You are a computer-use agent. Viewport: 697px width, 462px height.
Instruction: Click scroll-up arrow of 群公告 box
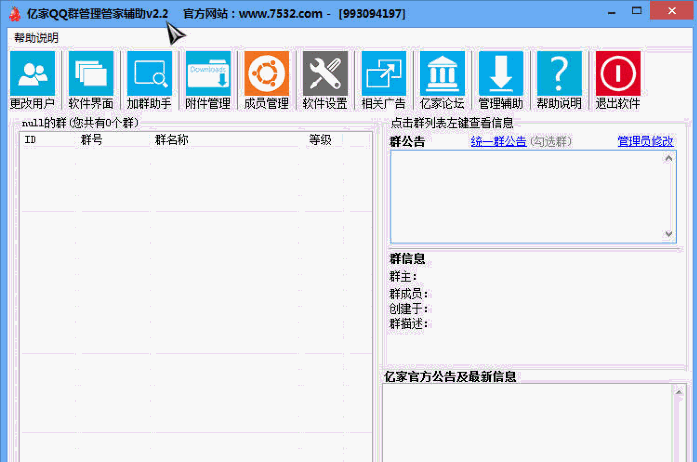pyautogui.click(x=669, y=158)
